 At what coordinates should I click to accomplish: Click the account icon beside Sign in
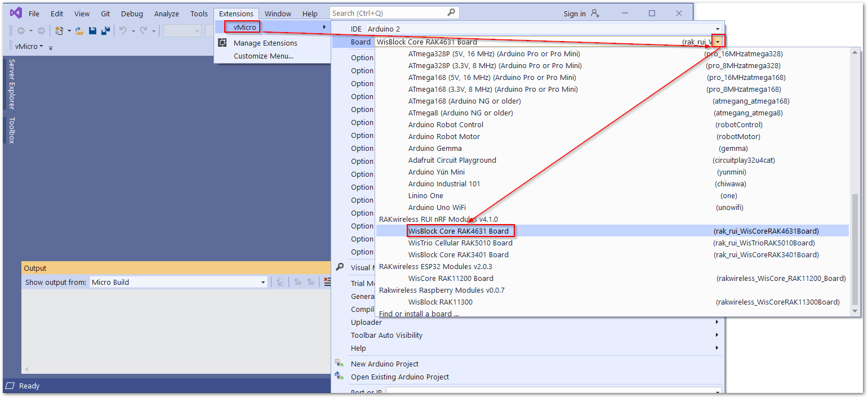click(595, 14)
